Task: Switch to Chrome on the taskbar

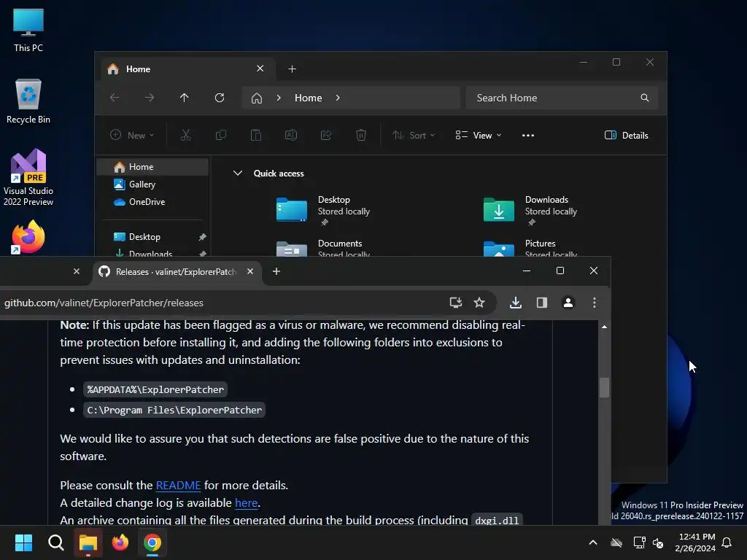Action: [152, 542]
